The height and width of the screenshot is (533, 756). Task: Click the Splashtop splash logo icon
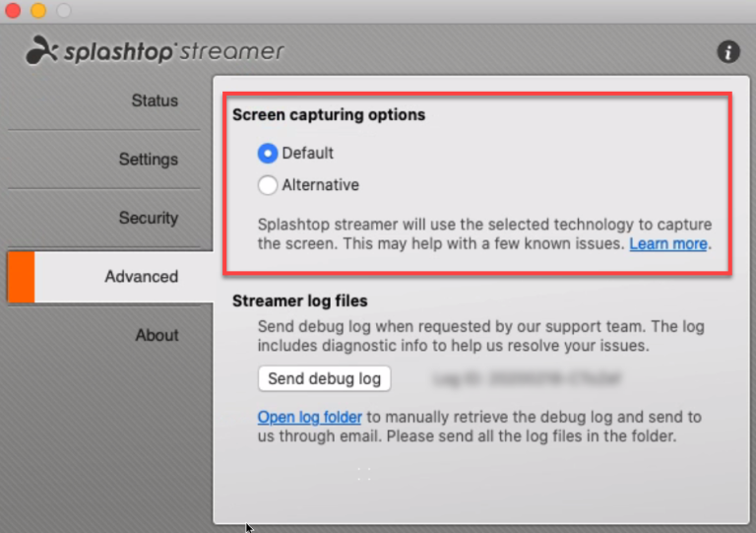click(x=40, y=49)
